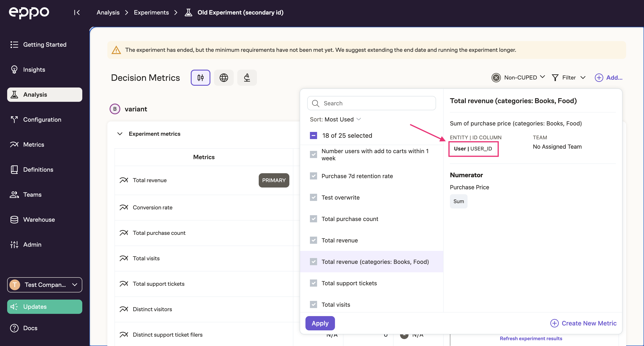This screenshot has width=644, height=346.
Task: Select the globe view for Decision Metrics
Action: pos(224,78)
